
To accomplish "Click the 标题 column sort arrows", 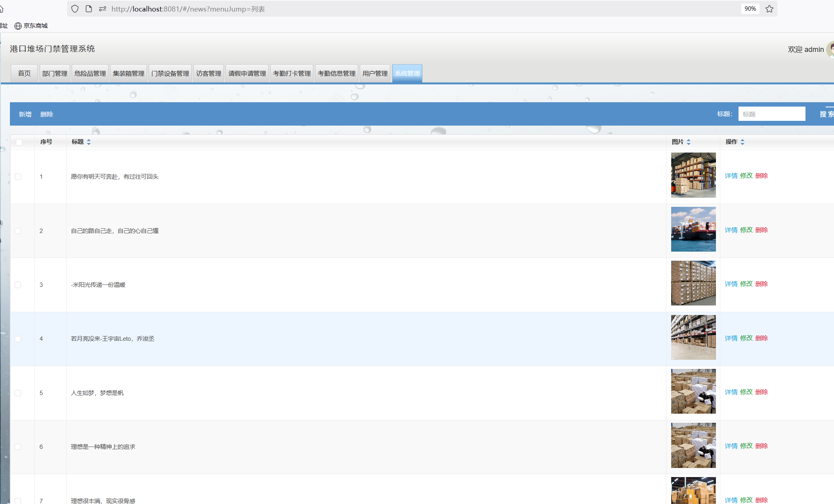I will click(89, 142).
